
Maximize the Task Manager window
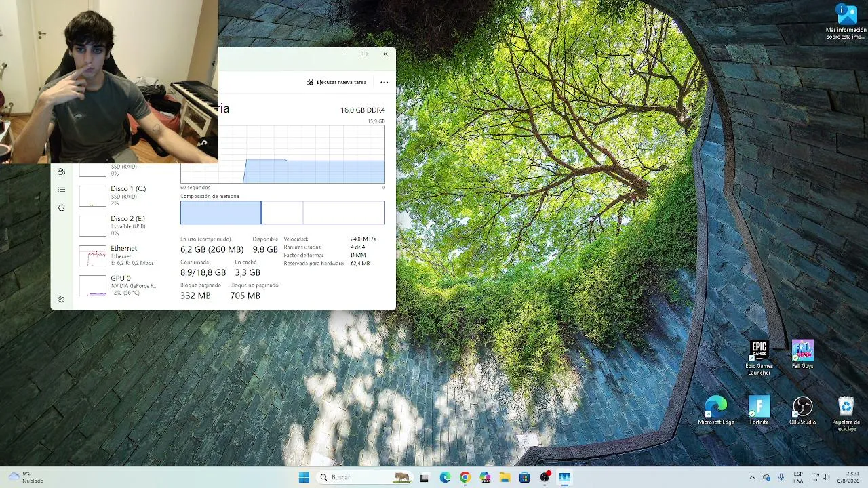tap(365, 54)
